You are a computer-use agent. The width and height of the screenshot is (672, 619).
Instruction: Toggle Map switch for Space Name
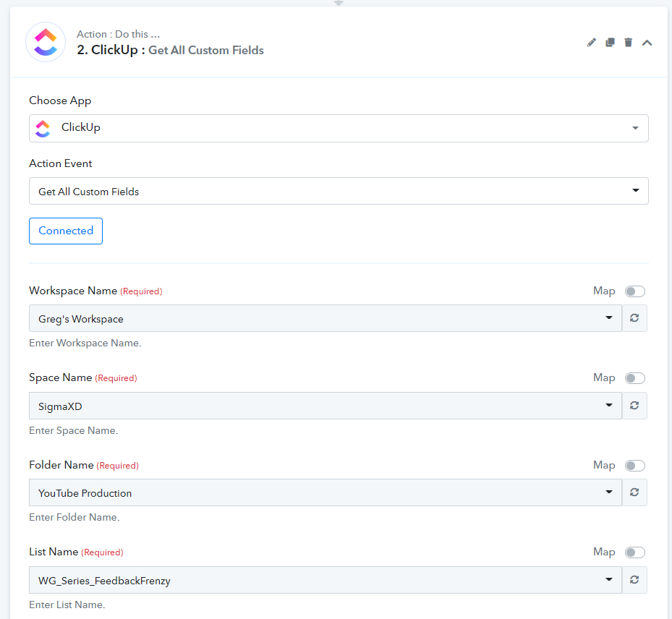click(x=634, y=378)
